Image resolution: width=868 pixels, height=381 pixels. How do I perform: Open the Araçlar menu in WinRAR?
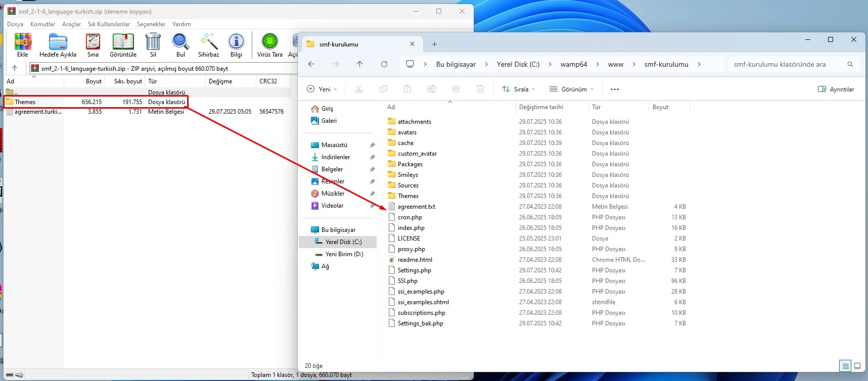coord(71,24)
